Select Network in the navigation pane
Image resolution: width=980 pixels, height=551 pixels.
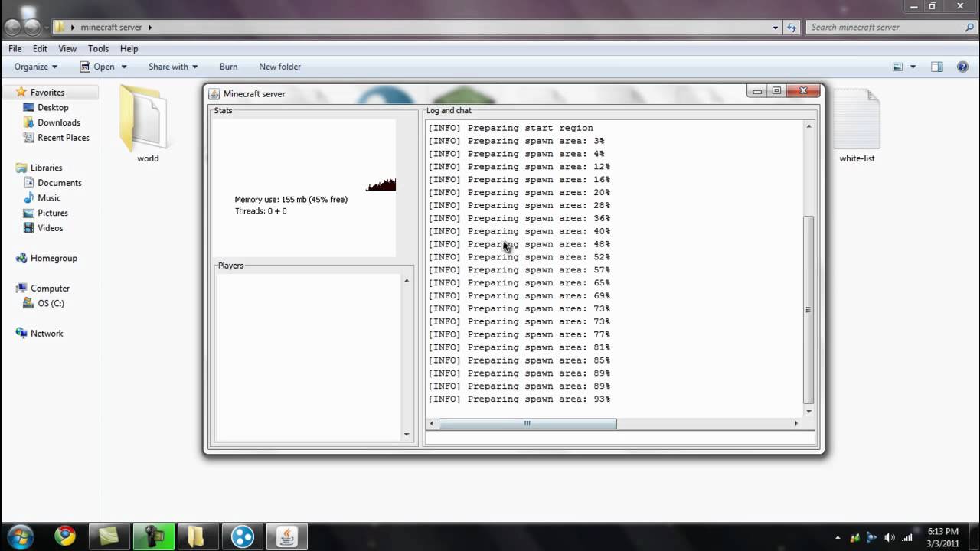coord(47,334)
